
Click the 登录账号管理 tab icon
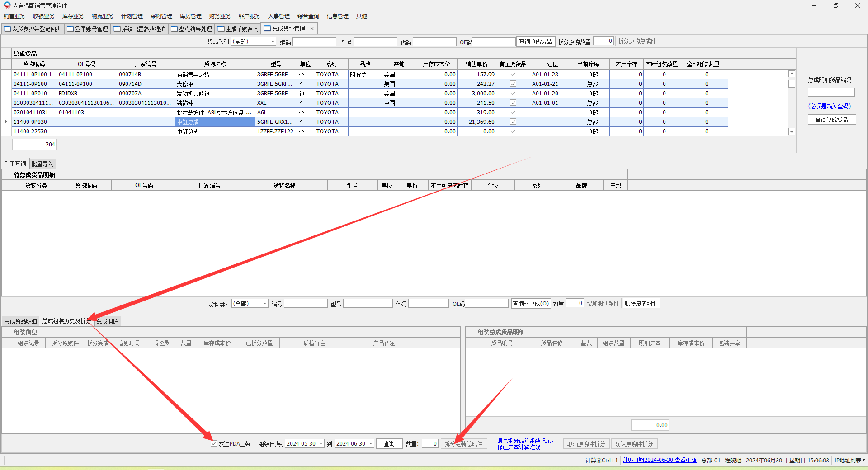[x=71, y=29]
